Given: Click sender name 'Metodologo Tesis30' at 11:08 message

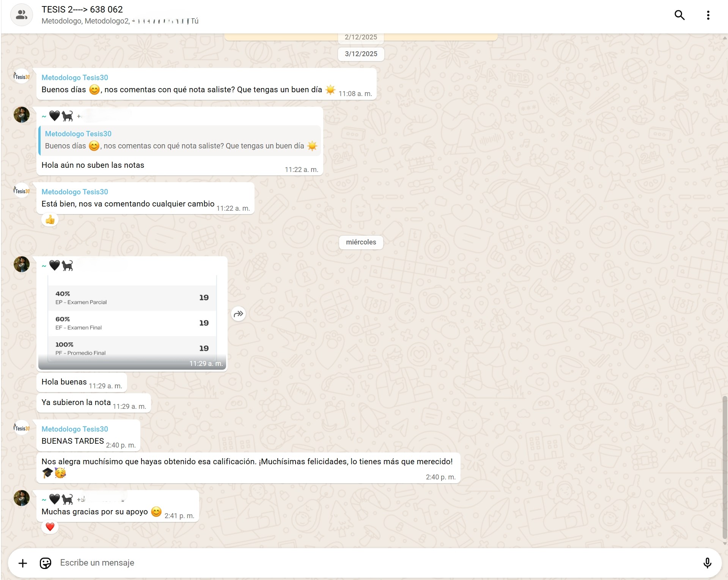Looking at the screenshot, I should pos(75,77).
